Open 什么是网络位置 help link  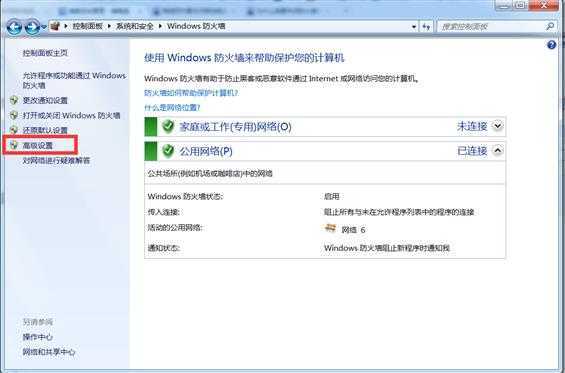click(x=172, y=107)
